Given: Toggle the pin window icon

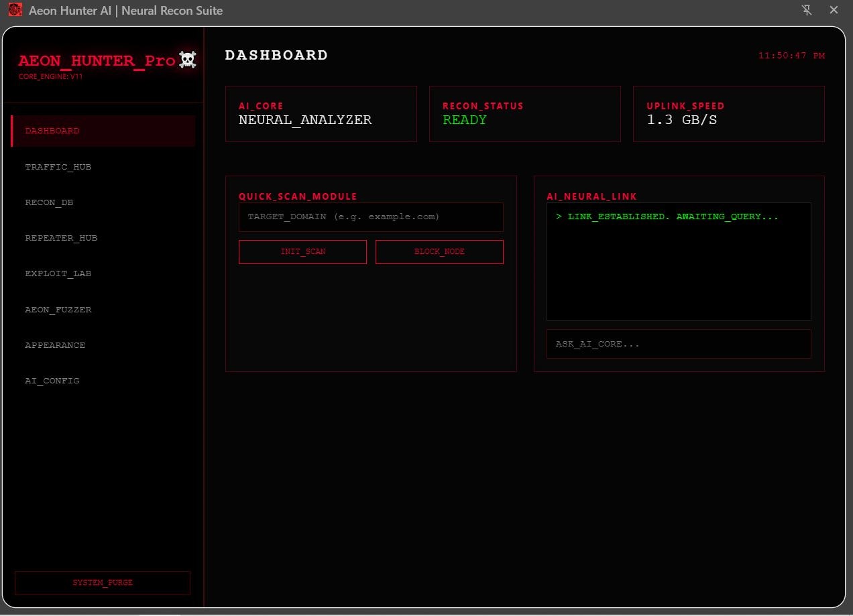Looking at the screenshot, I should point(807,10).
